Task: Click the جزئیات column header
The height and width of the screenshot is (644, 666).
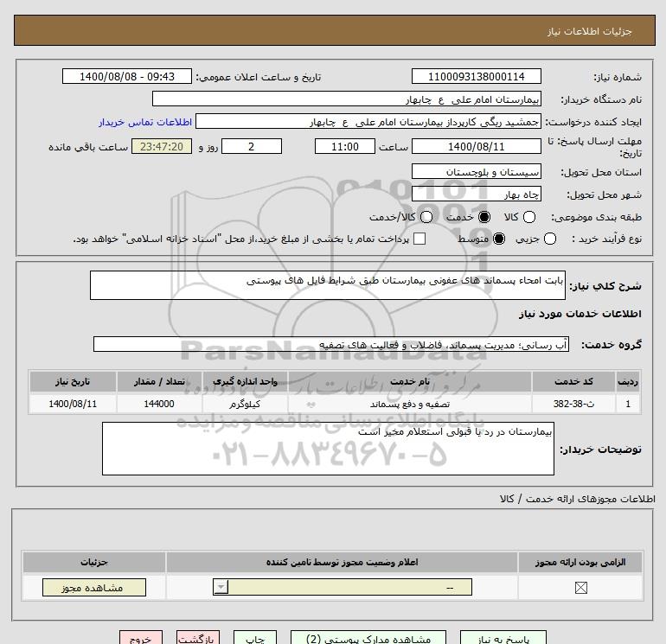Action: pos(94,562)
